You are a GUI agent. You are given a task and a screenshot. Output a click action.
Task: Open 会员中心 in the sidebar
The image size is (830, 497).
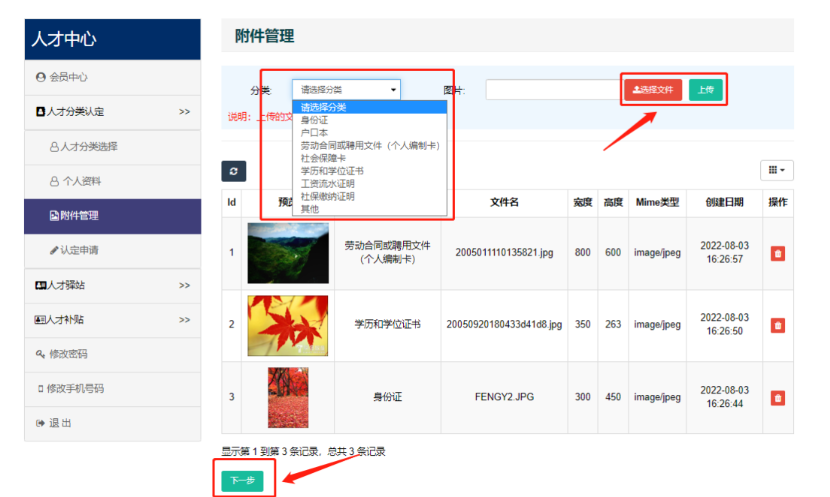[x=112, y=77]
